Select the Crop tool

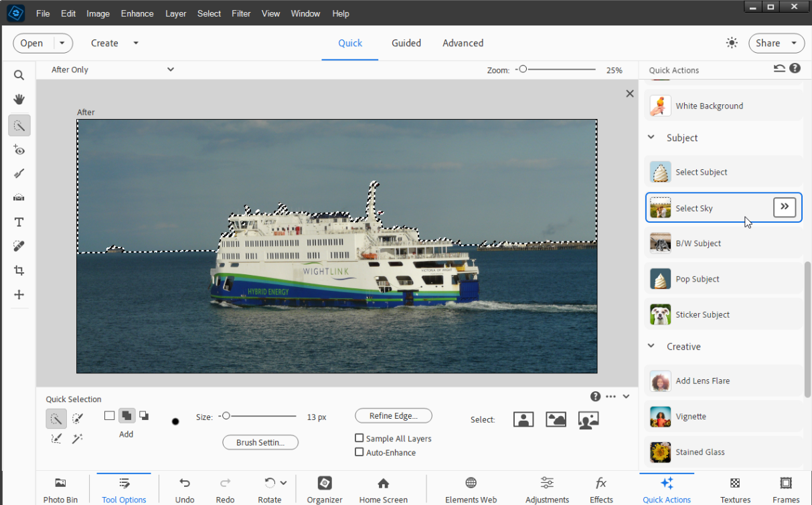(x=19, y=270)
